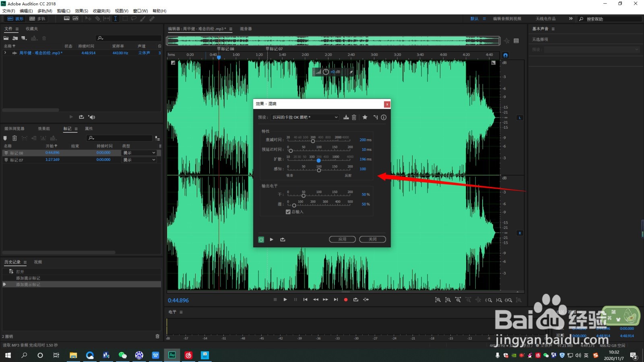Viewport: 644px width, 362px height.
Task: Show spectral pitch display
Action: point(75,19)
